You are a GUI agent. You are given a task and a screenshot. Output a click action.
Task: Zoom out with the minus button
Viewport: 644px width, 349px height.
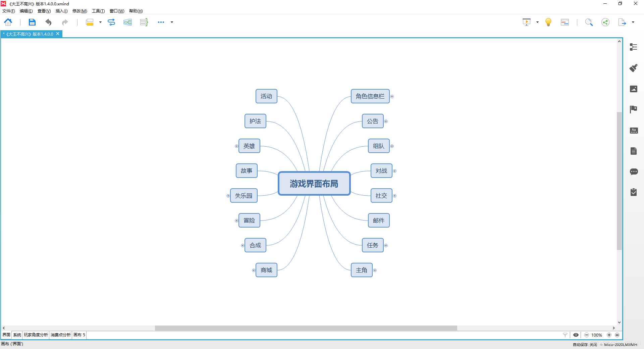point(587,335)
